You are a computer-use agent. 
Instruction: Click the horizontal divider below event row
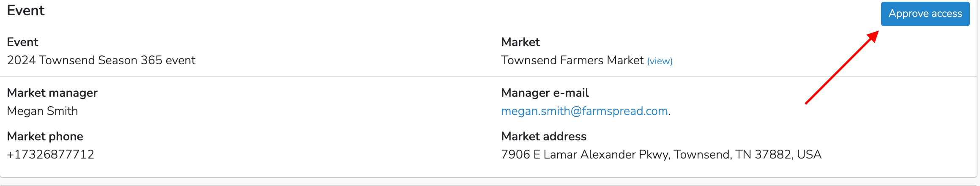point(488,77)
